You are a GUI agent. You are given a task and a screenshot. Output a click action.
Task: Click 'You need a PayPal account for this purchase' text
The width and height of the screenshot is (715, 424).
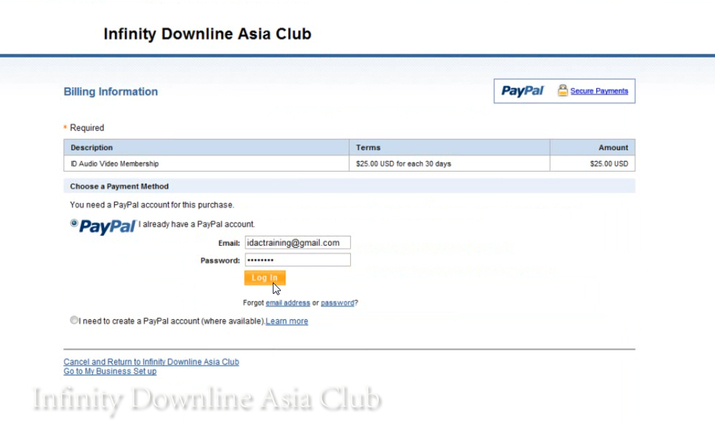click(x=152, y=205)
